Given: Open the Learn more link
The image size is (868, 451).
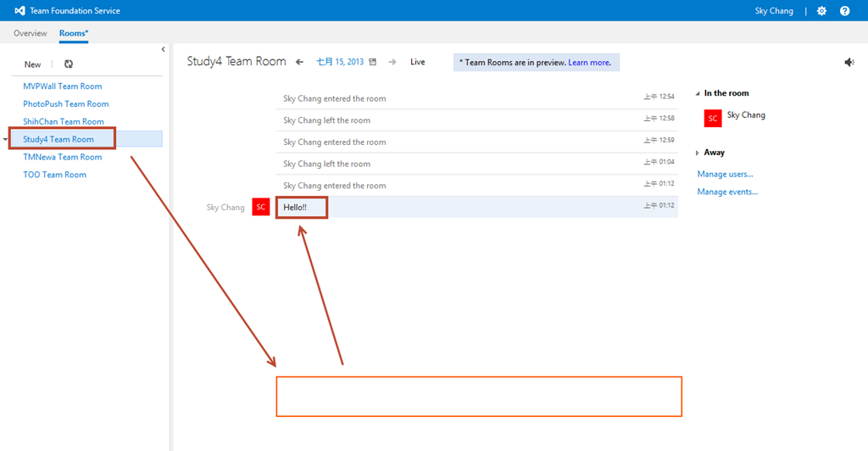Looking at the screenshot, I should (x=589, y=63).
